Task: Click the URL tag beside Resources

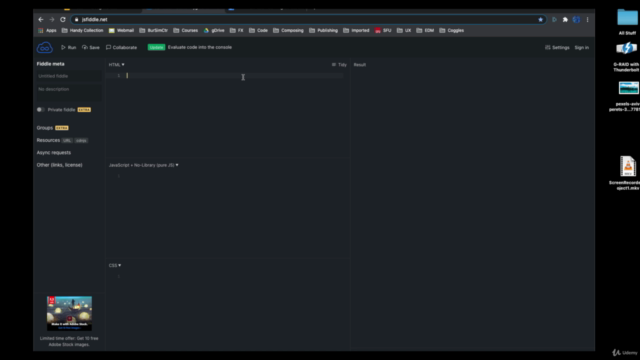Action: pyautogui.click(x=67, y=140)
